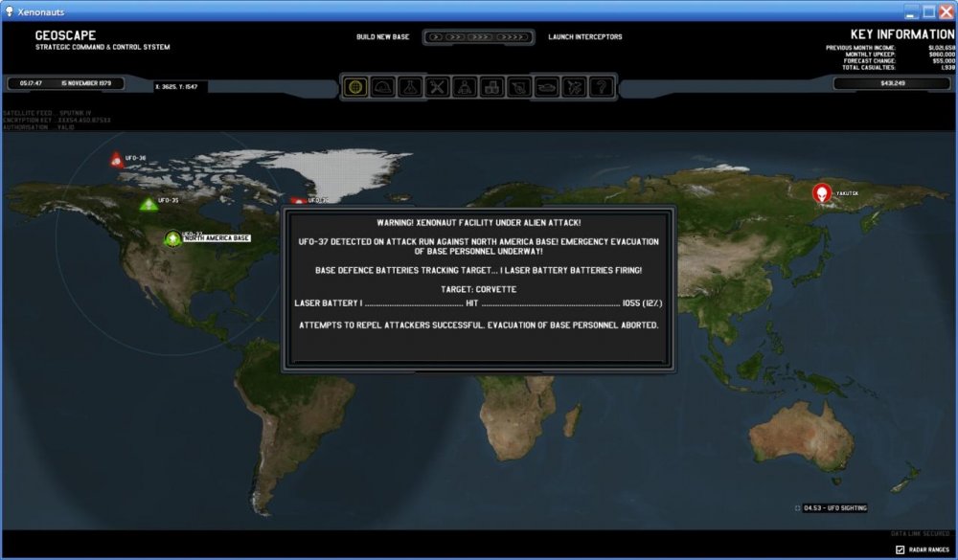Minimize the Xenonauts window
This screenshot has height=560, width=958.
[912, 11]
